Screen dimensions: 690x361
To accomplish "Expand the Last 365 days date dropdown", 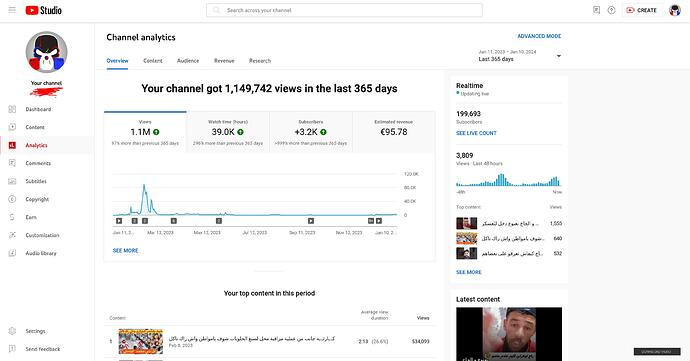I will point(519,55).
